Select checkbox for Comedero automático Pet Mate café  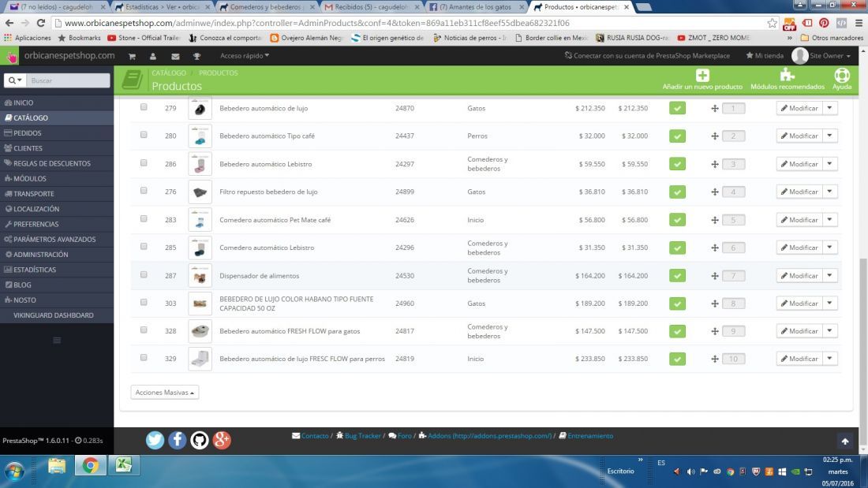144,218
